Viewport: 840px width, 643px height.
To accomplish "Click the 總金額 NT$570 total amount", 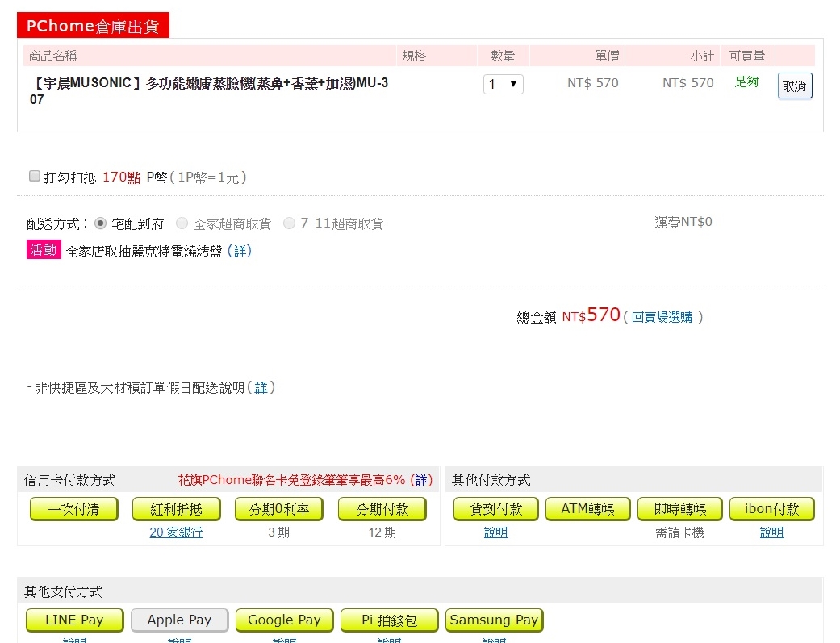I will 568,315.
